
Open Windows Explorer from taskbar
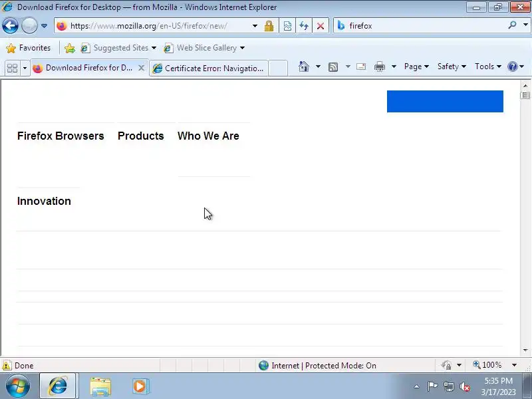pos(100,386)
